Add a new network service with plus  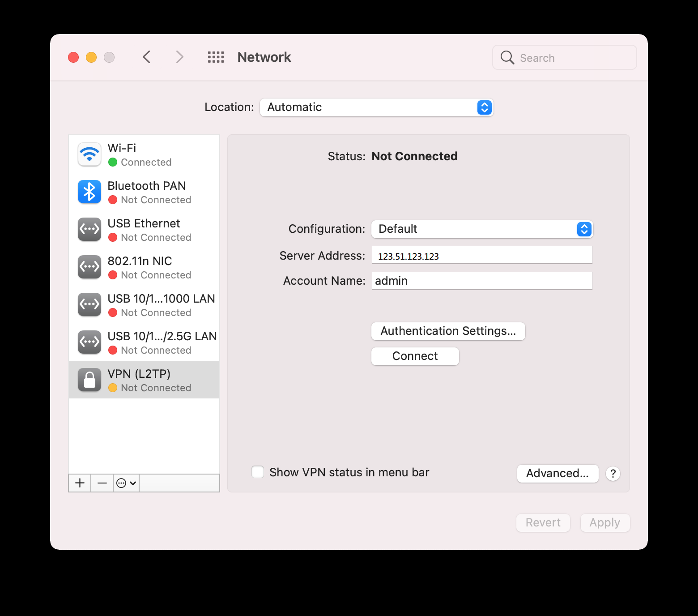80,483
